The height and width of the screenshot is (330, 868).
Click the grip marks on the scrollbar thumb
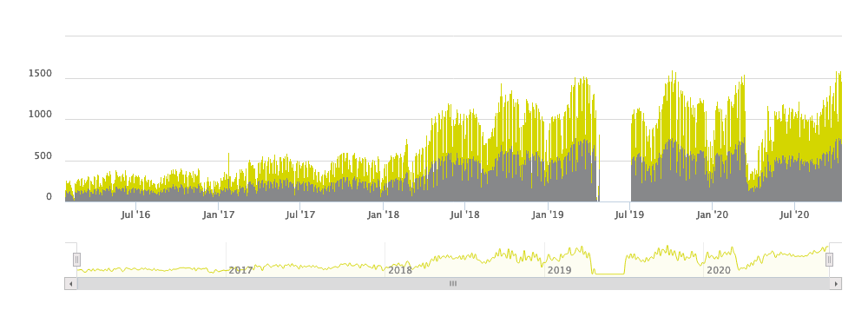[453, 283]
